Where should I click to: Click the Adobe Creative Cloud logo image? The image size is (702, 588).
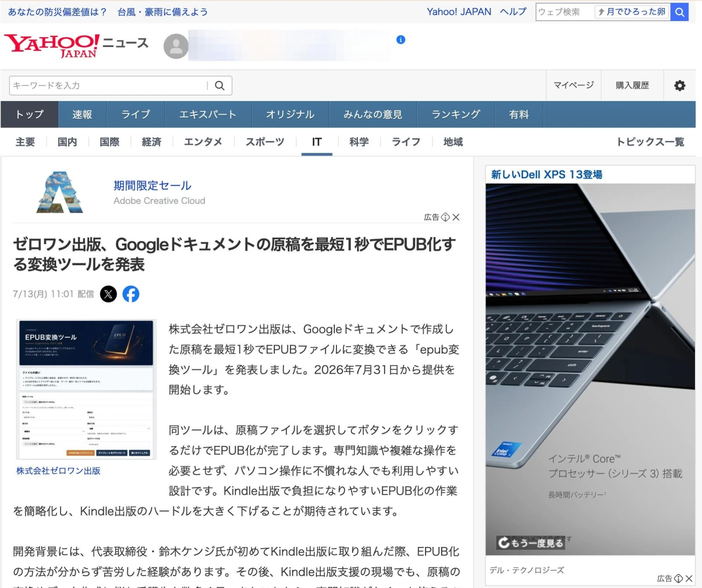click(x=59, y=192)
